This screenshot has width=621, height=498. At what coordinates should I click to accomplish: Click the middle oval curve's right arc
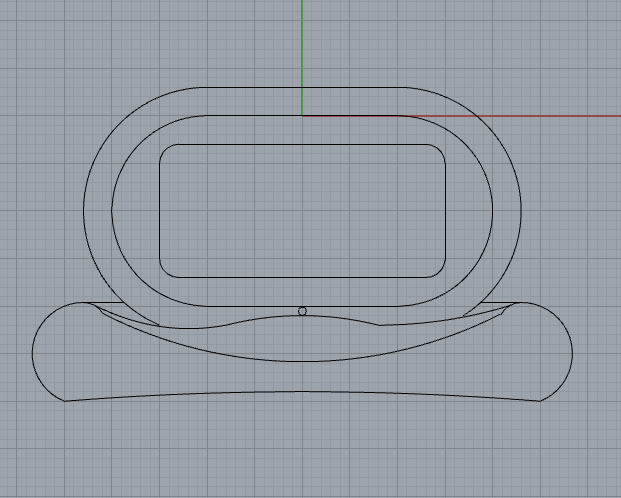(494, 210)
